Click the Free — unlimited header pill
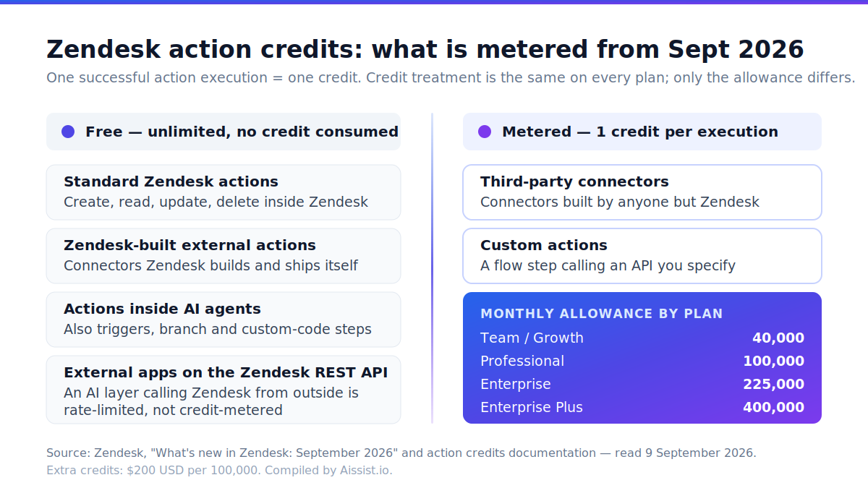This screenshot has width=868, height=488. click(x=224, y=132)
